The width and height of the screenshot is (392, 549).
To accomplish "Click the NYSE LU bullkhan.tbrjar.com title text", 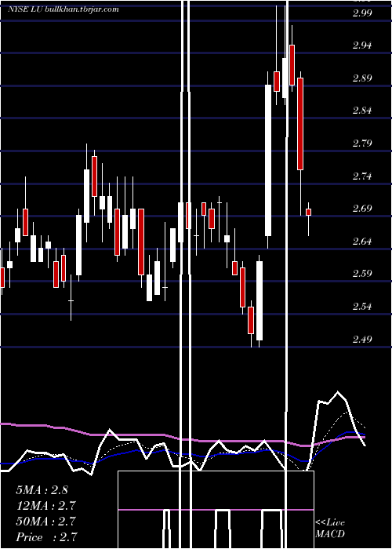I will click(64, 9).
